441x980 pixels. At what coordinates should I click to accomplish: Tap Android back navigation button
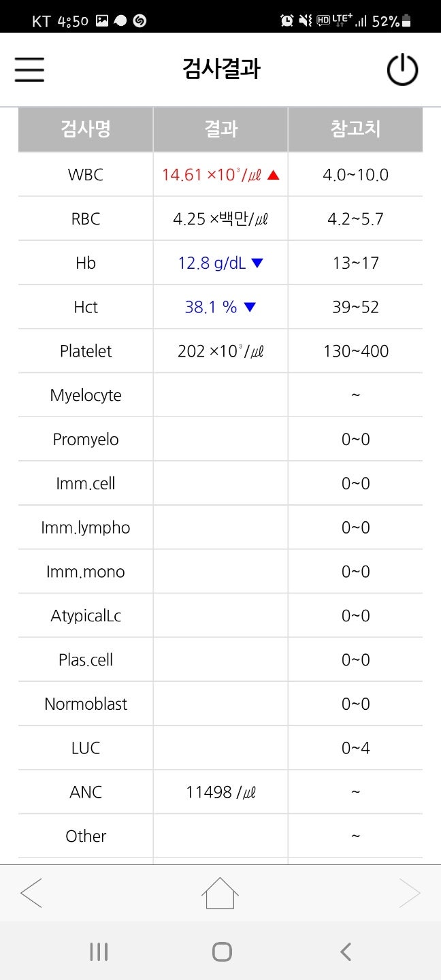pos(346,951)
